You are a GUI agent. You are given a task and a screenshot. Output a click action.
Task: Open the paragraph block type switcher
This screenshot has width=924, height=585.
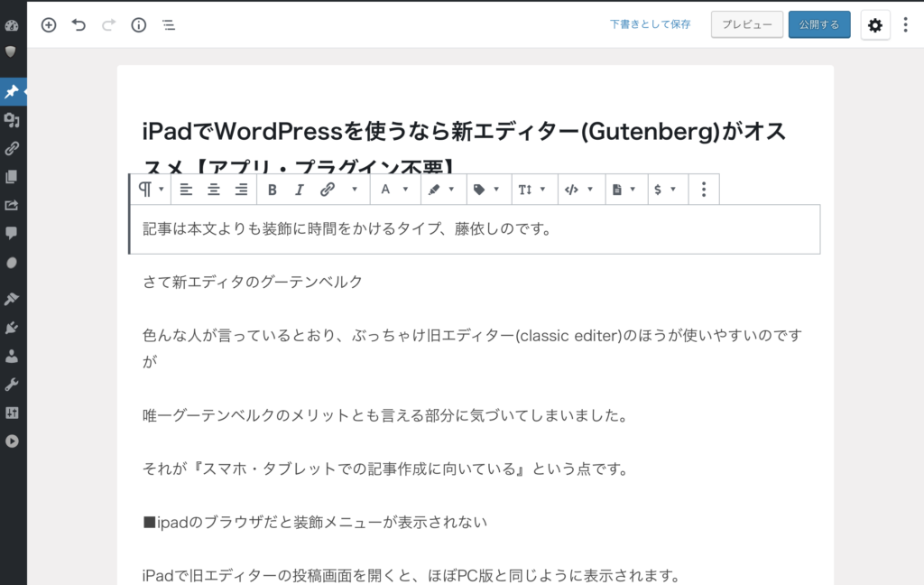tap(151, 190)
